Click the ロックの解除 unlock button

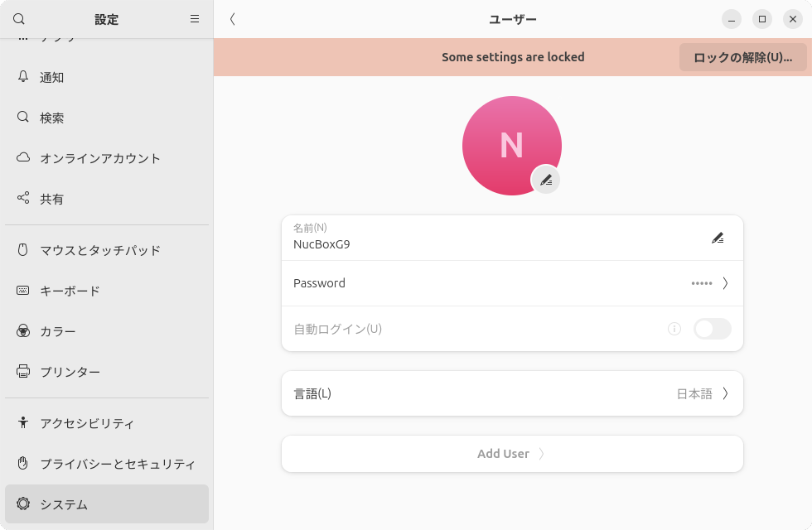click(x=742, y=57)
